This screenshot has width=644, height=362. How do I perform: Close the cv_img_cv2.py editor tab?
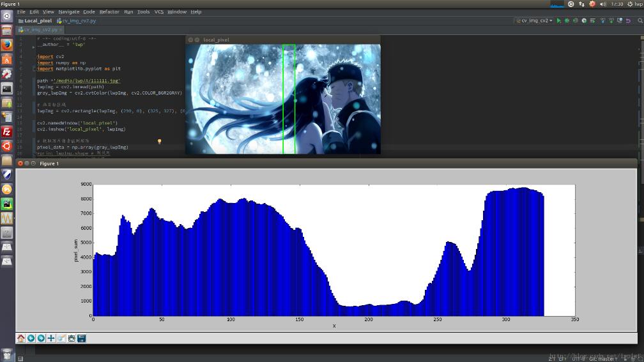click(61, 29)
